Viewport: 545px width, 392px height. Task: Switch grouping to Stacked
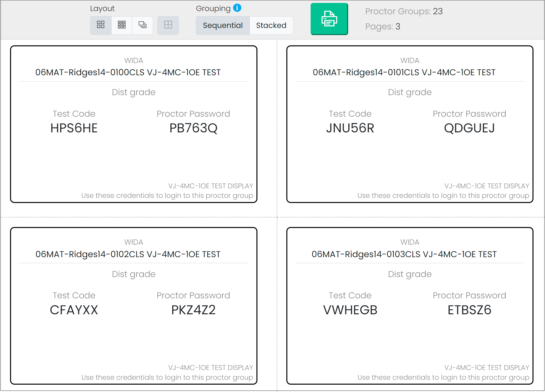pyautogui.click(x=271, y=25)
